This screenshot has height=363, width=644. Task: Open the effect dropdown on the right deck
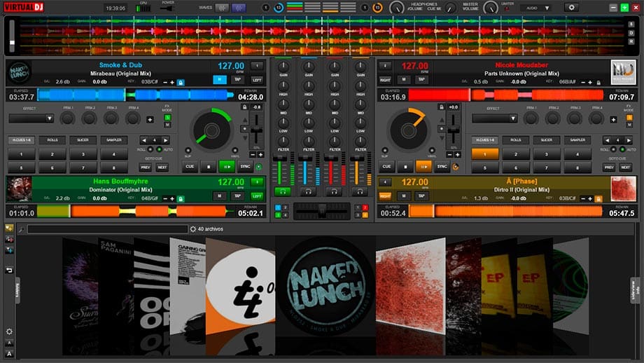click(x=494, y=118)
